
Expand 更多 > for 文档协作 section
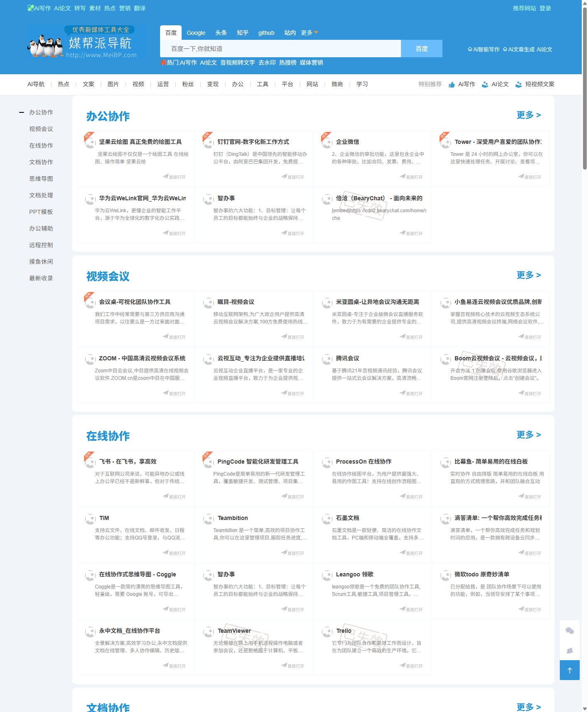pos(529,707)
